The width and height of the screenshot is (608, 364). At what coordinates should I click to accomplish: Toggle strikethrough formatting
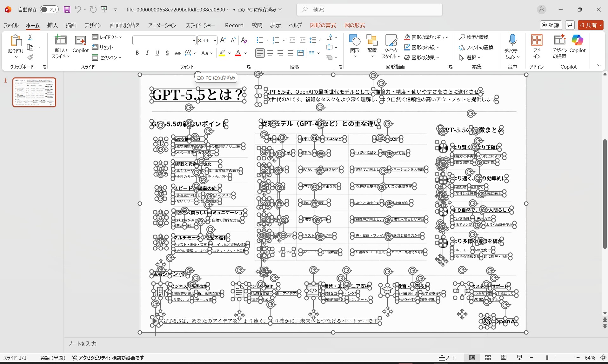coord(178,53)
